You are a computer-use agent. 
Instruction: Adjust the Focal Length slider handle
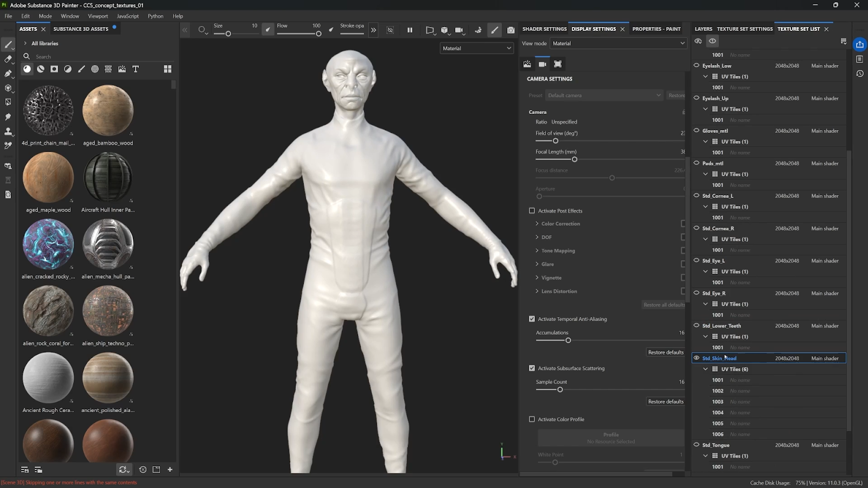tap(575, 159)
